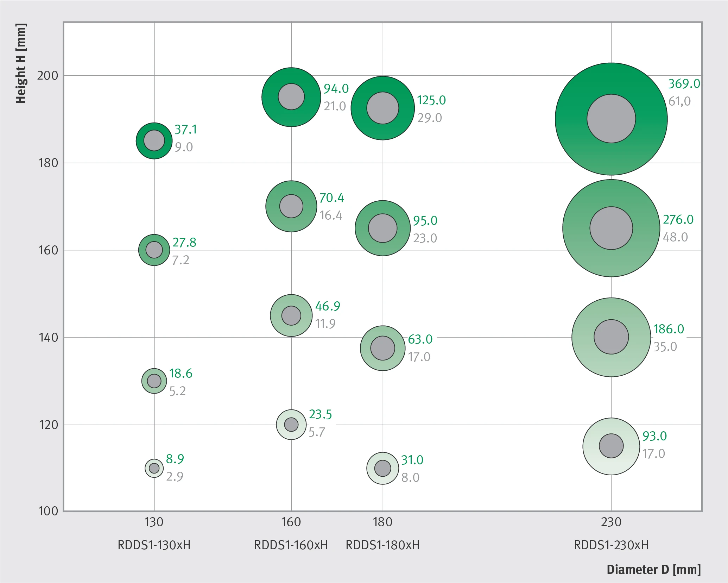
Task: Click the bubble labeled 18.6
Action: pos(154,381)
